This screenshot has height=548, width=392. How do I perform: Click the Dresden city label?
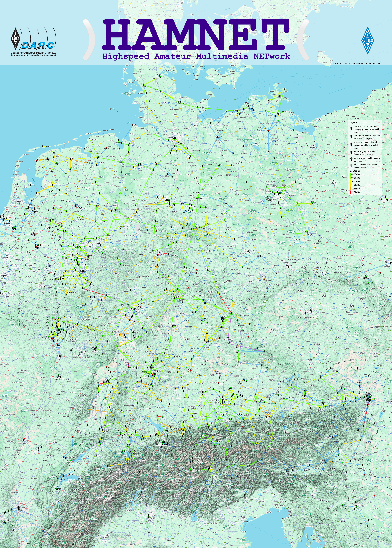(x=289, y=266)
